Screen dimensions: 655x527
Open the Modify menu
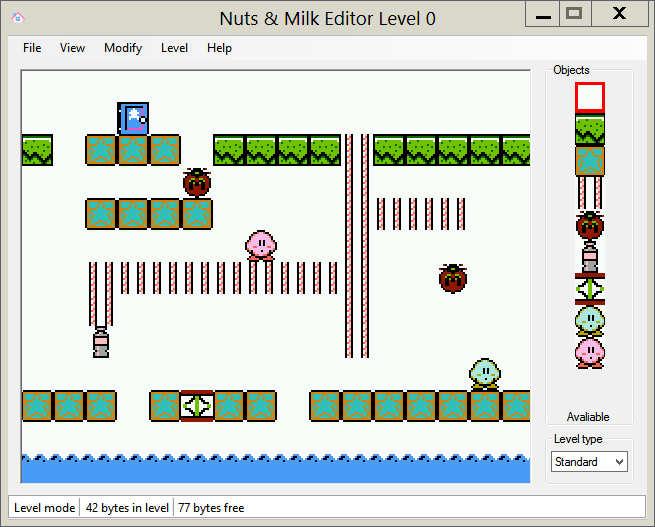click(123, 48)
